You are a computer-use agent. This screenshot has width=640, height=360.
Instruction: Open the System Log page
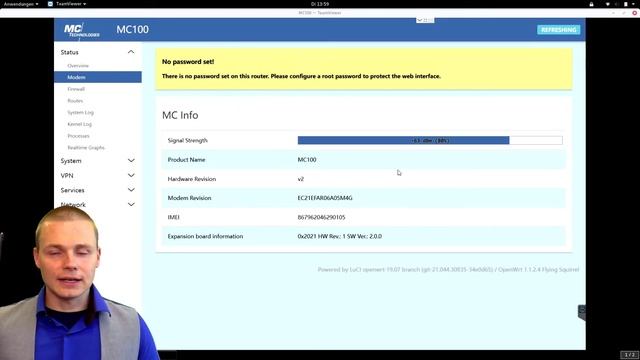click(x=80, y=112)
